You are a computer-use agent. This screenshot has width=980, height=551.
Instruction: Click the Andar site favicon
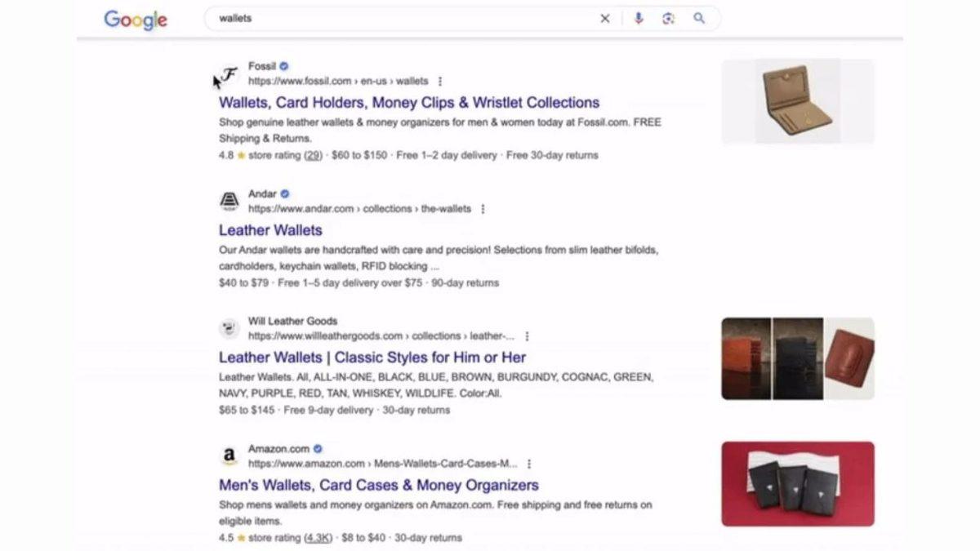(229, 201)
